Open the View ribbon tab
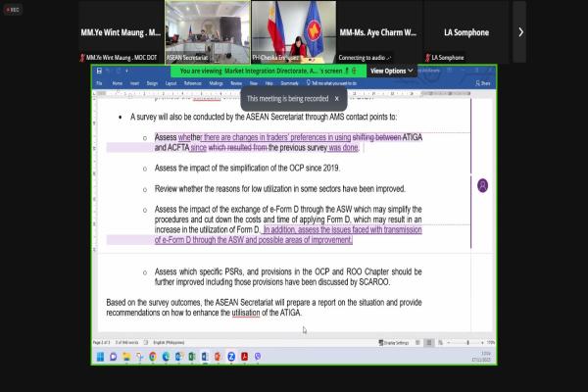Image resolution: width=588 pixels, height=392 pixels. [254, 83]
